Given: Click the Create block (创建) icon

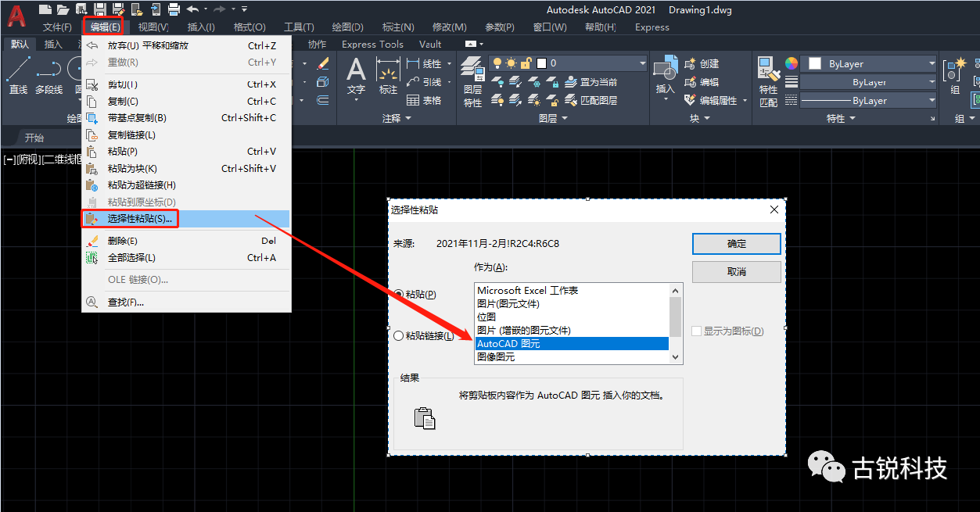Looking at the screenshot, I should (690, 64).
